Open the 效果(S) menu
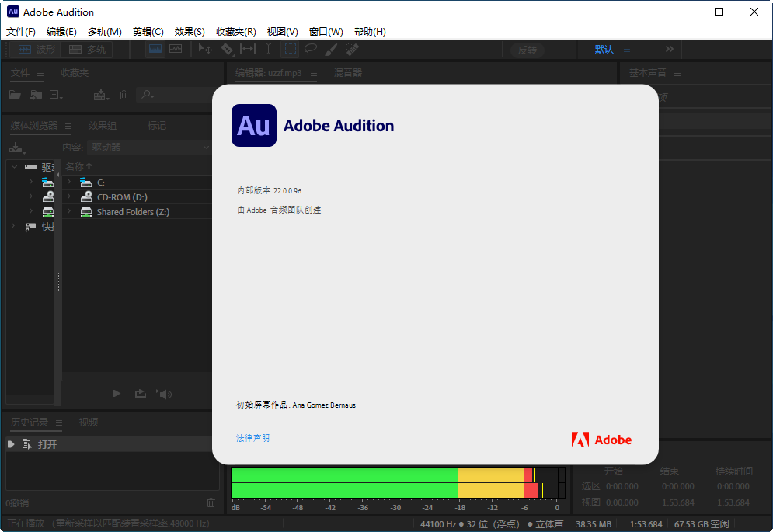Image resolution: width=773 pixels, height=532 pixels. (189, 32)
